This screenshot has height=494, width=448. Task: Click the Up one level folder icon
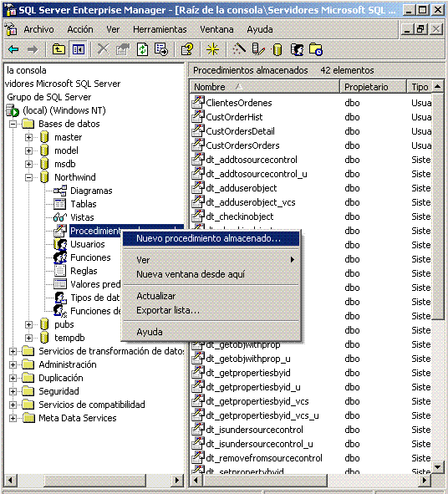59,49
